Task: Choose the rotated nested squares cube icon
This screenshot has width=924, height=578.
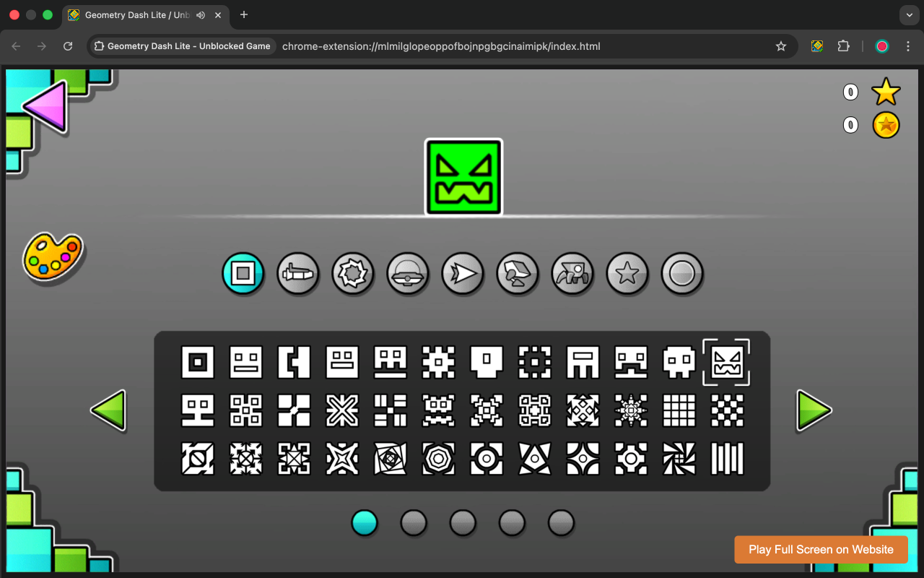Action: (x=391, y=459)
